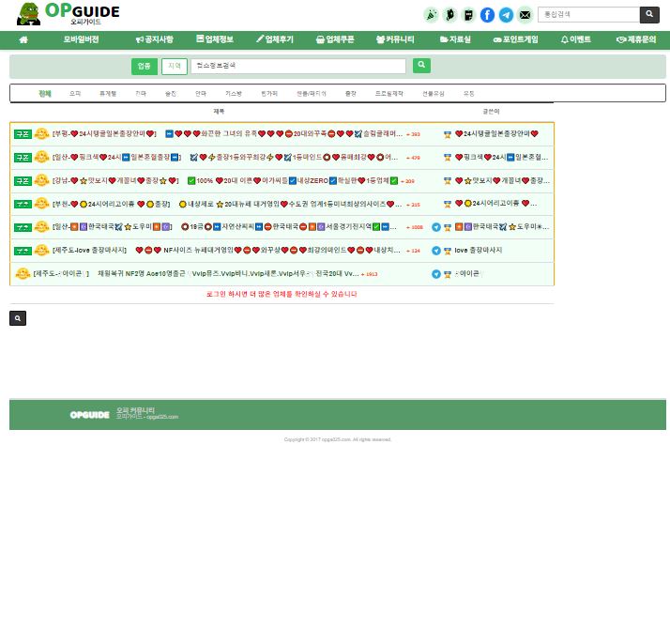Click trophy icon in the 강남 row
The height and width of the screenshot is (644, 670).
click(448, 181)
